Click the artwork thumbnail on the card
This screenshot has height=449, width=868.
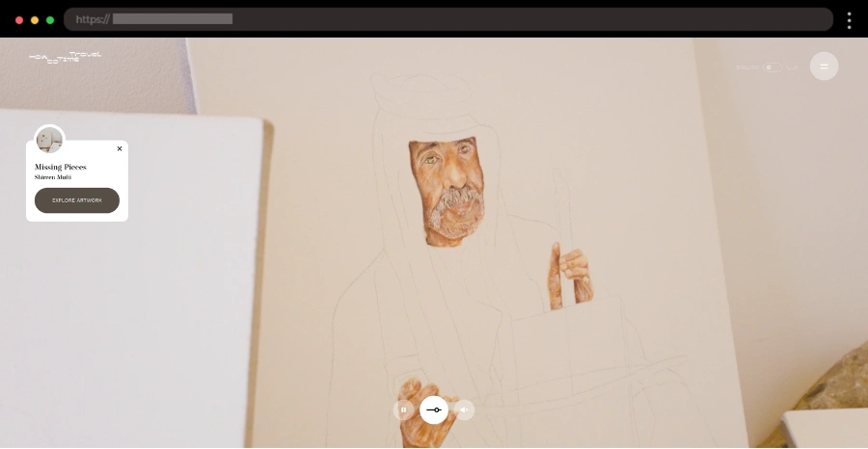pos(50,140)
